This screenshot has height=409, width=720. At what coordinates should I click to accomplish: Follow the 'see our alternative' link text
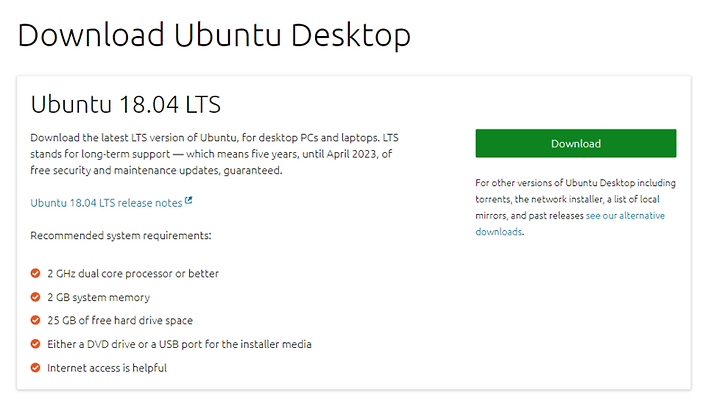tap(625, 216)
